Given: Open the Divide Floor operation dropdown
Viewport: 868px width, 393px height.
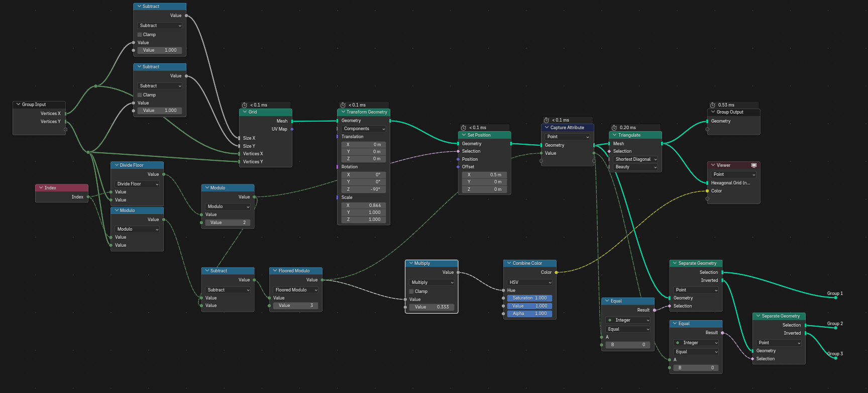Looking at the screenshot, I should [137, 184].
